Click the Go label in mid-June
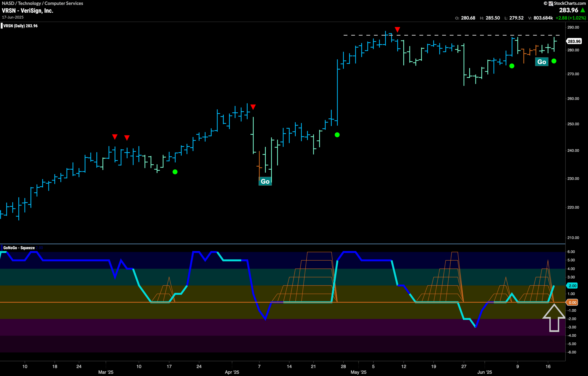 542,62
